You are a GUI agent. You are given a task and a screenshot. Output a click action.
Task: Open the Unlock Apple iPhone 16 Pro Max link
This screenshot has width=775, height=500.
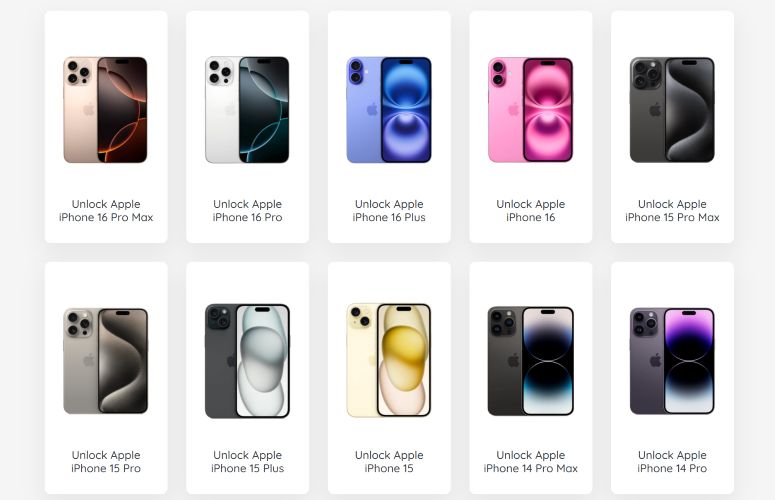(x=106, y=211)
